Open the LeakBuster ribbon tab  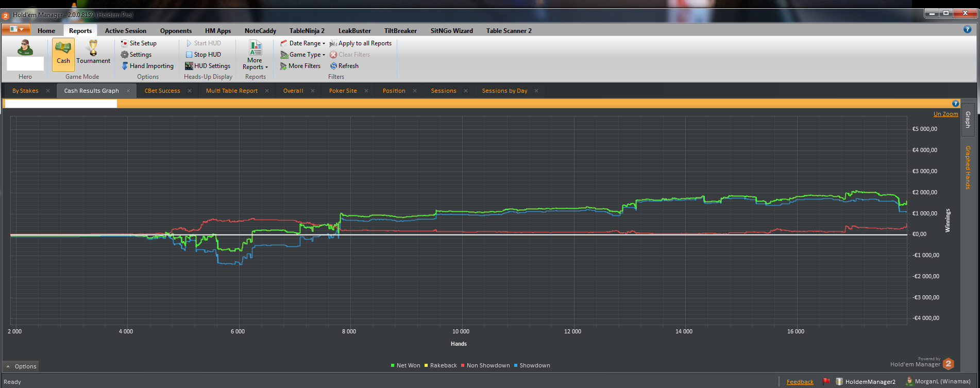354,31
